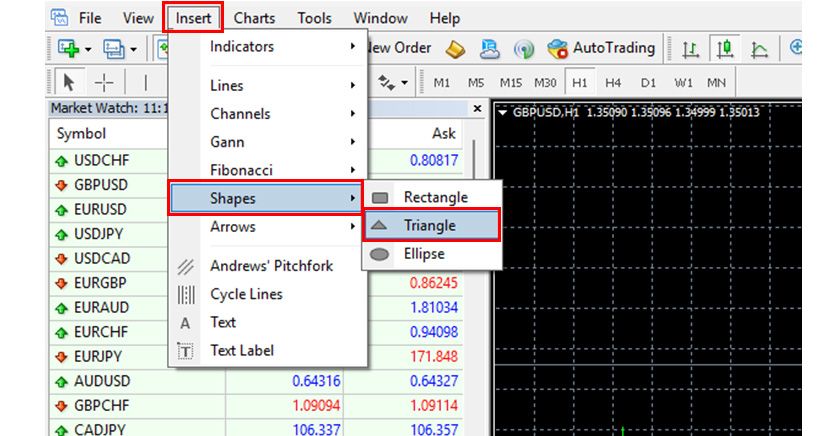Viewport: 840px width, 436px height.
Task: Switch chart to candlesticks mode
Action: [724, 48]
